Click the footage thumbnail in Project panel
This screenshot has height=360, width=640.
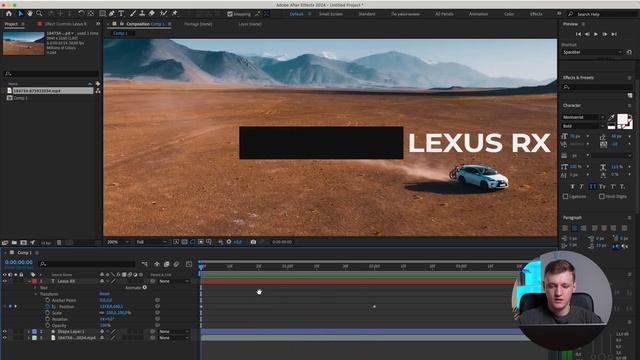tap(23, 43)
